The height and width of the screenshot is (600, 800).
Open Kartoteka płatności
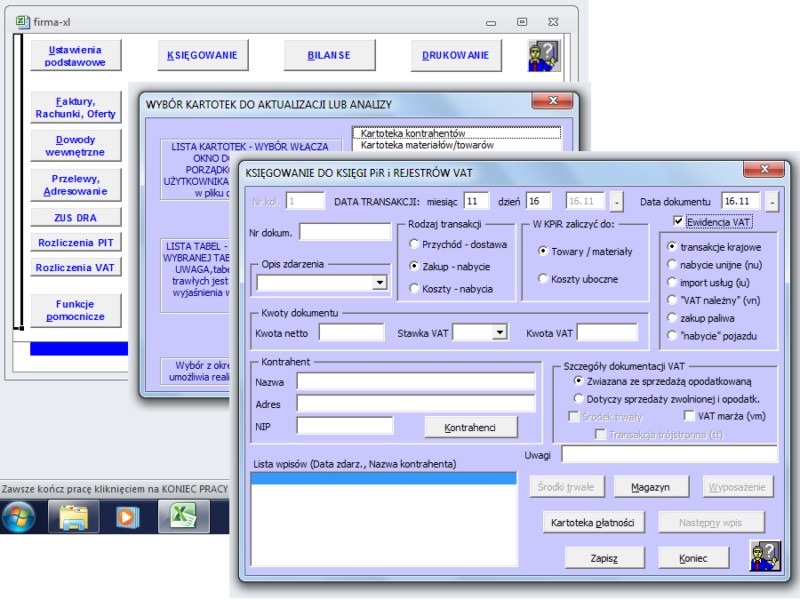click(592, 522)
